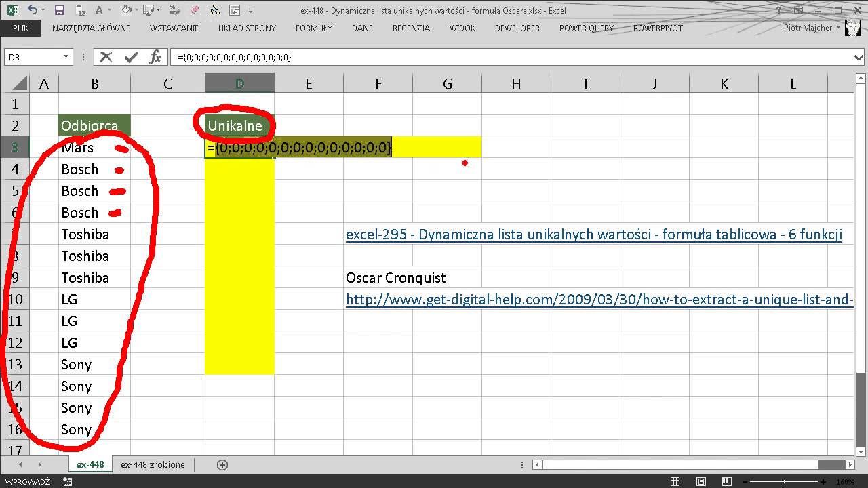Open DANE ribbon tab
Image resolution: width=868 pixels, height=488 pixels.
(x=362, y=28)
